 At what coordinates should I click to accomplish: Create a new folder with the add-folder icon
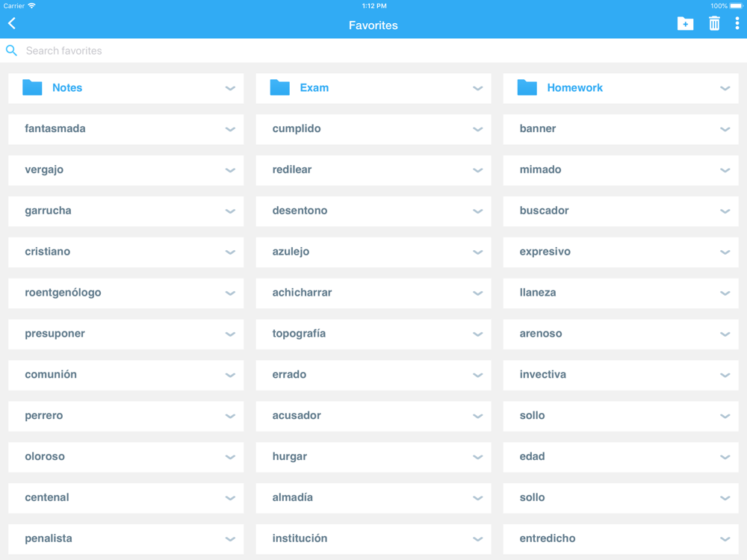tap(685, 23)
